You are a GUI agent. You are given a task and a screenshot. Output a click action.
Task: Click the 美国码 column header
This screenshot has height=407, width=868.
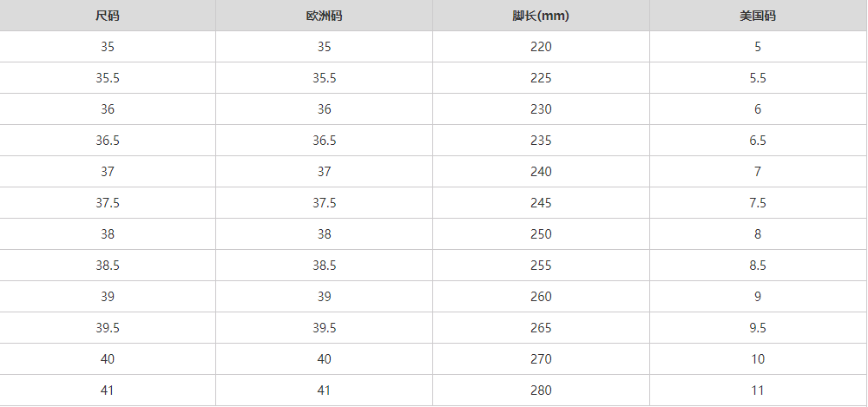pos(758,16)
